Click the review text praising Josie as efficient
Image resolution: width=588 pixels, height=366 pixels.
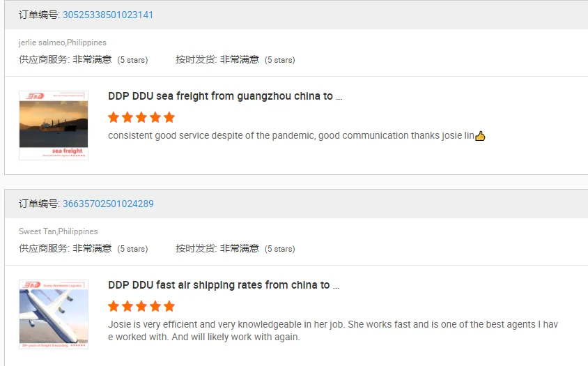click(x=333, y=330)
